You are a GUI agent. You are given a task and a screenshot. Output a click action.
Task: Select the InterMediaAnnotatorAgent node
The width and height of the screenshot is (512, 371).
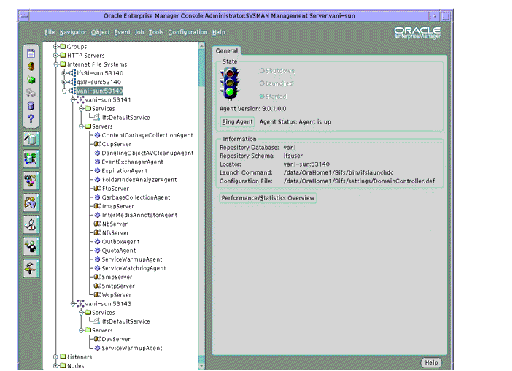point(139,215)
